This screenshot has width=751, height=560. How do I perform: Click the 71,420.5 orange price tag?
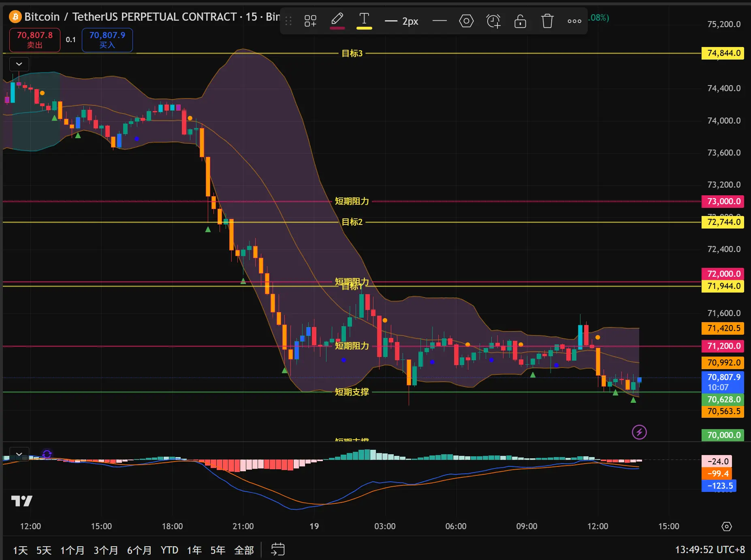[x=723, y=328]
